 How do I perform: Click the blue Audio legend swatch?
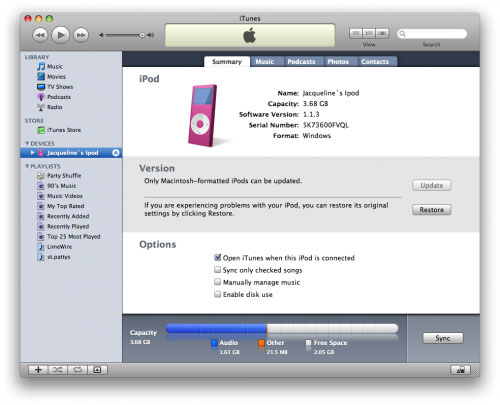pyautogui.click(x=214, y=343)
